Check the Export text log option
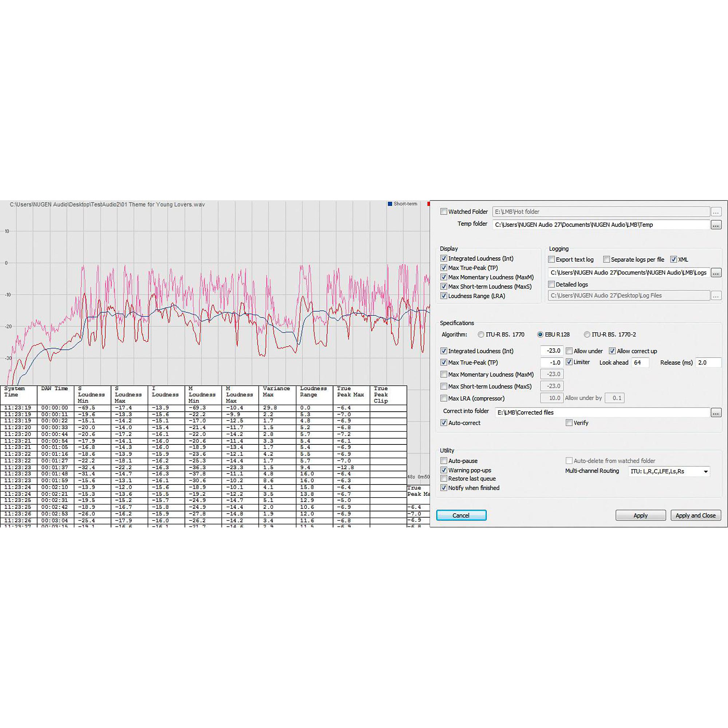 click(x=552, y=259)
